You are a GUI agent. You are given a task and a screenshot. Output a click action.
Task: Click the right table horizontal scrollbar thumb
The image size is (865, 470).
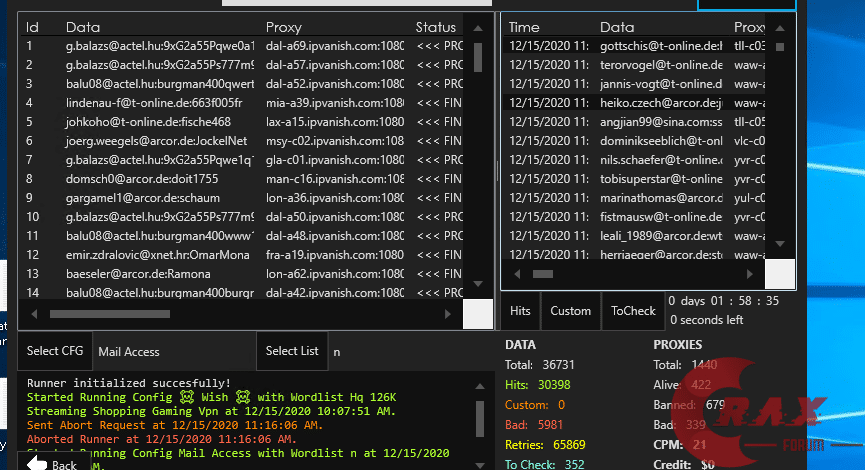point(542,273)
